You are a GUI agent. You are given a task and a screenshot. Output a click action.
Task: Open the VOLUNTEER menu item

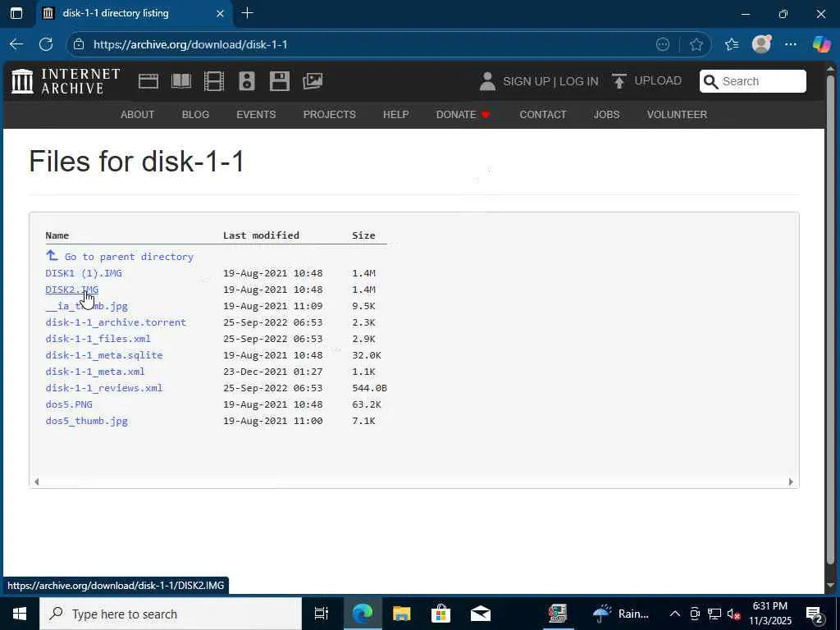coord(677,115)
